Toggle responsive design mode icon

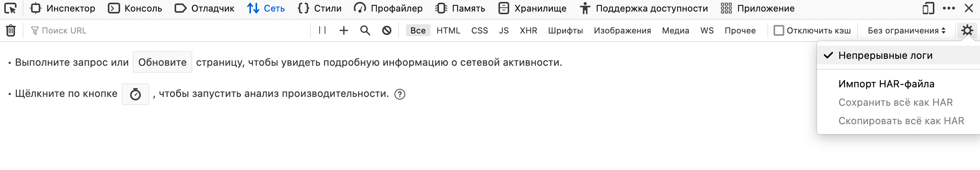[x=928, y=8]
